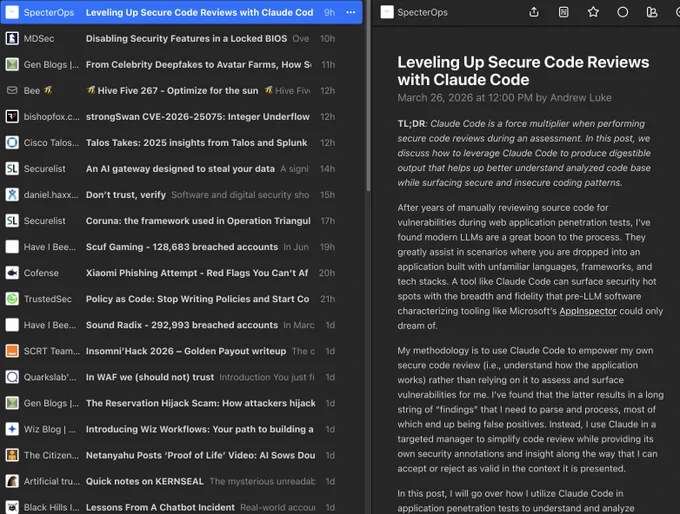Click the Black Hills feed icon

pos(12,507)
